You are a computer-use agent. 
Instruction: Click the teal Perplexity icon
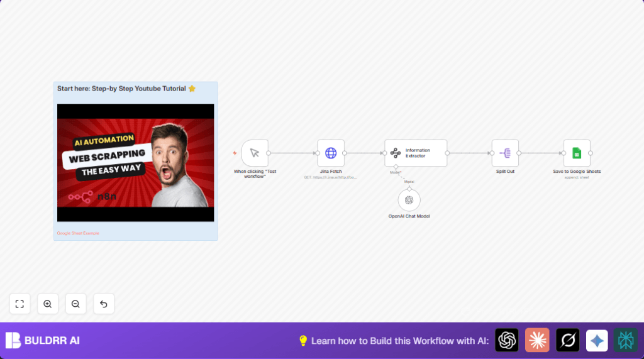(x=626, y=340)
